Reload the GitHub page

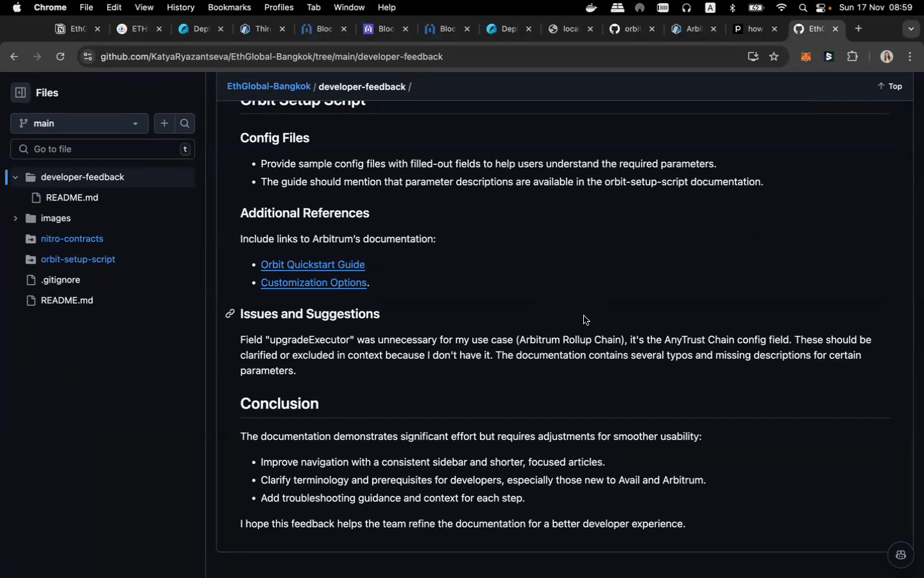[x=60, y=57]
